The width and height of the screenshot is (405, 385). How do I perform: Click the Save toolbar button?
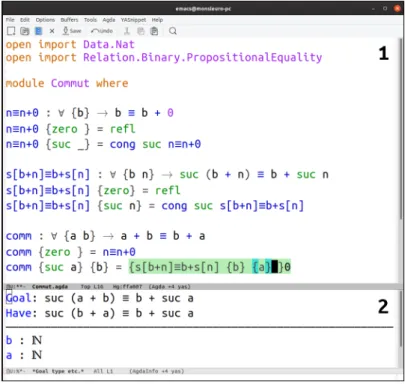[x=72, y=31]
